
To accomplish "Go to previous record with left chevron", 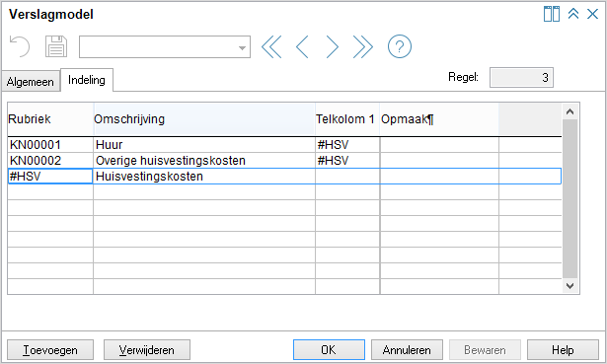I will 302,46.
